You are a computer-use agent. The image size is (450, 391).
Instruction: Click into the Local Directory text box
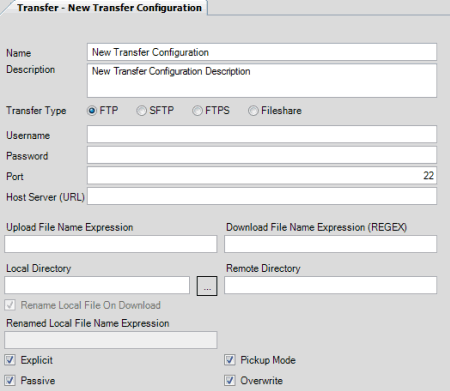(97, 285)
